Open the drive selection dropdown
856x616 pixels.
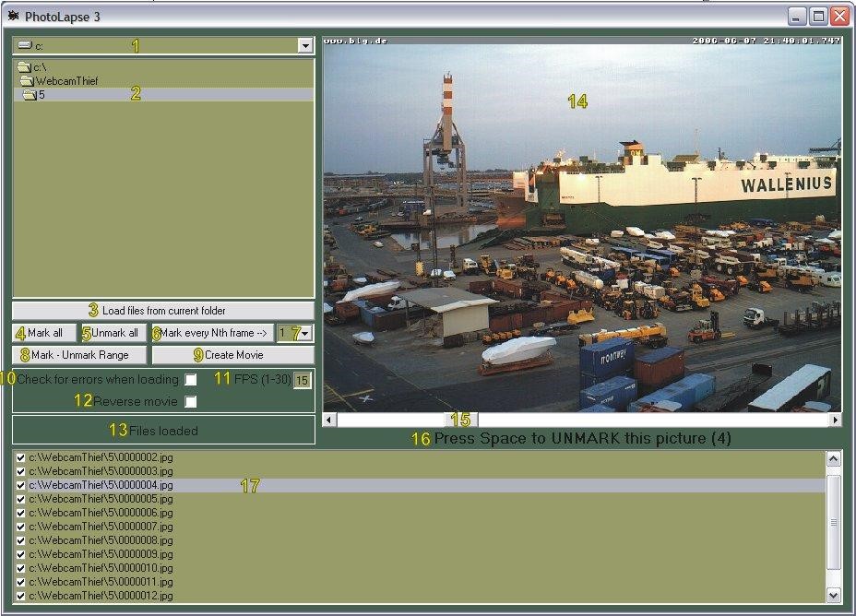(305, 46)
